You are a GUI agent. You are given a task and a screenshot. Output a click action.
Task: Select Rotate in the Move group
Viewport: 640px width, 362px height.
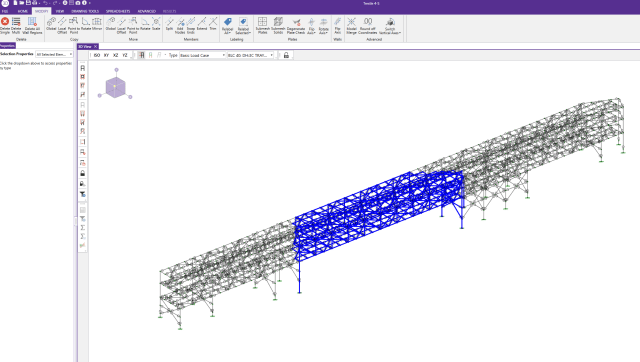[145, 24]
